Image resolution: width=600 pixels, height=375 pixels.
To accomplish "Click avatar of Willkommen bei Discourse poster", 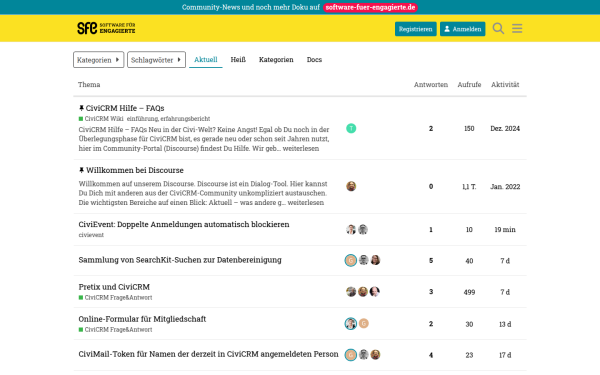I will pyautogui.click(x=351, y=186).
